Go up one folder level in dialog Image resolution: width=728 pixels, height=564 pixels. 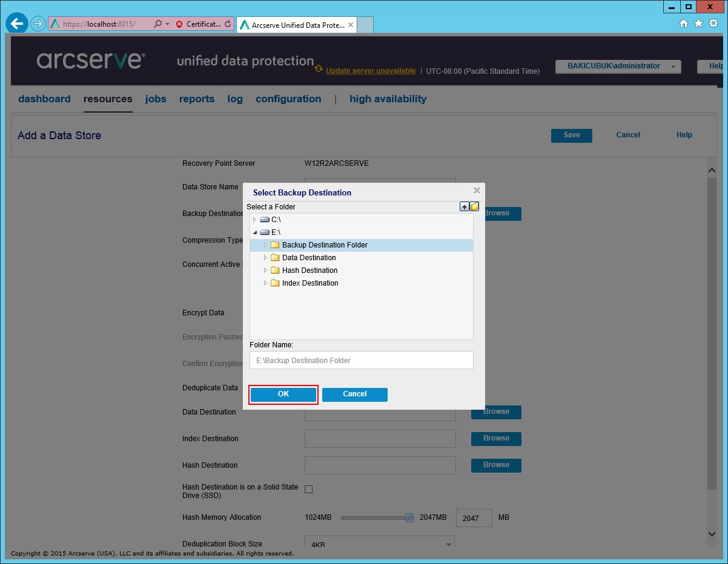[465, 207]
